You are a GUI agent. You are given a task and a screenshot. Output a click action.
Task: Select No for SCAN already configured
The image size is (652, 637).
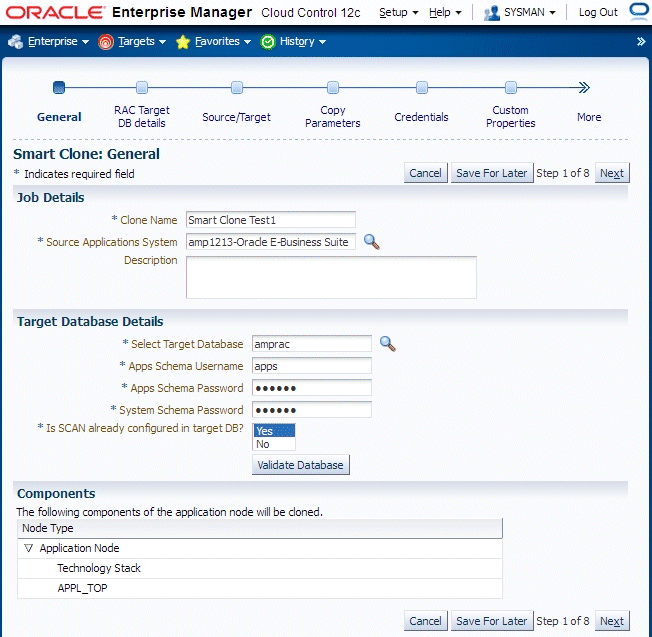tap(274, 444)
